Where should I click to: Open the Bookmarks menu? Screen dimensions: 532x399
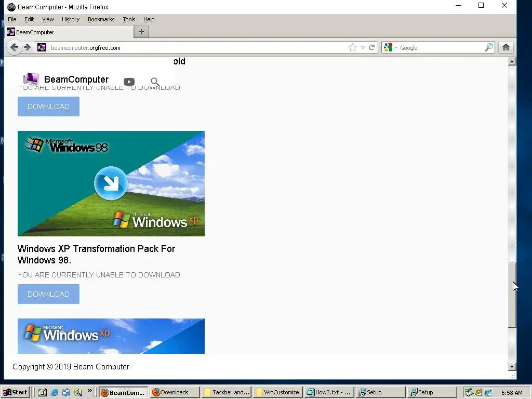[101, 19]
